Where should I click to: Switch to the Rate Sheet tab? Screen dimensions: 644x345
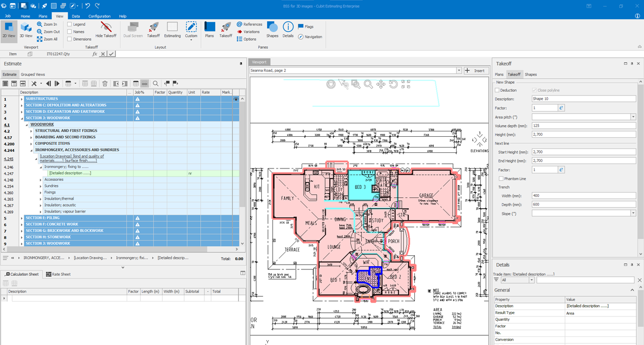click(58, 274)
